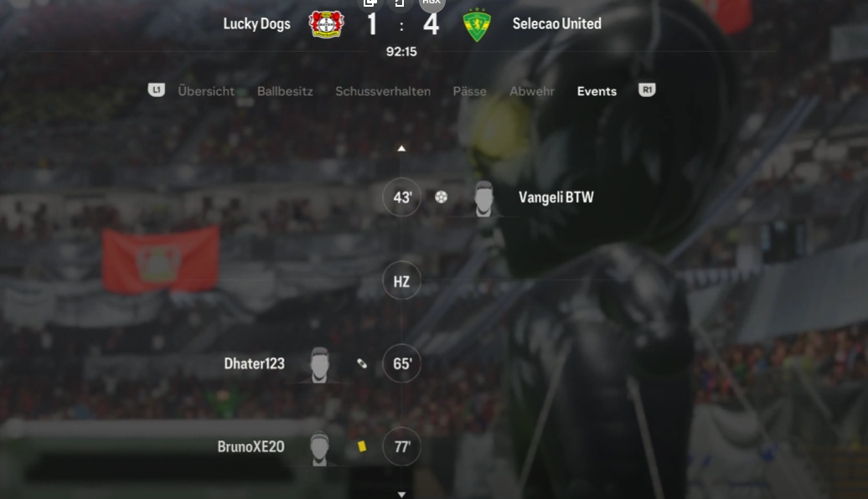Click the Vangeli BTW player name
868x499 pixels.
coord(555,197)
